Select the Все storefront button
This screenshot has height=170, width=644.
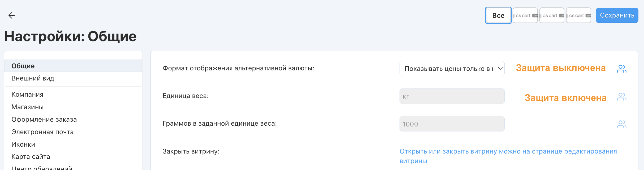pos(498,15)
